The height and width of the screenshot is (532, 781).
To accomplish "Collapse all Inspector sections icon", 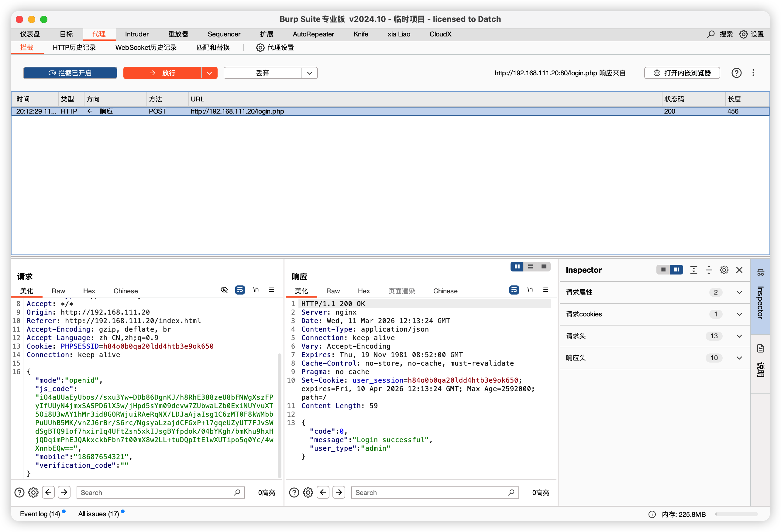I will point(709,270).
